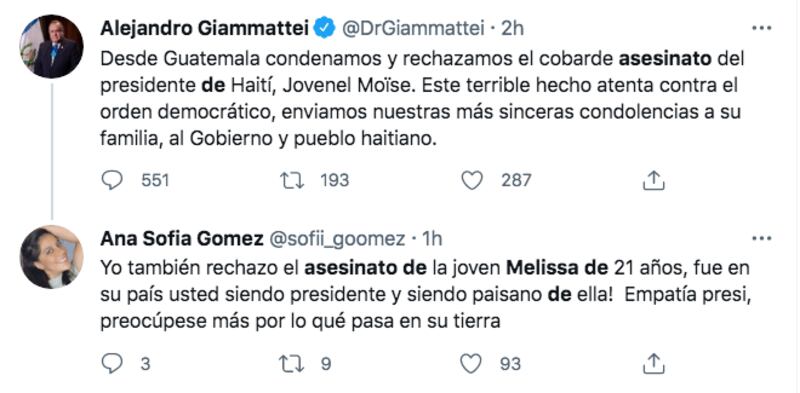Open Ana Sofia Gomez's profile picture
This screenshot has width=800, height=393.
(x=51, y=257)
